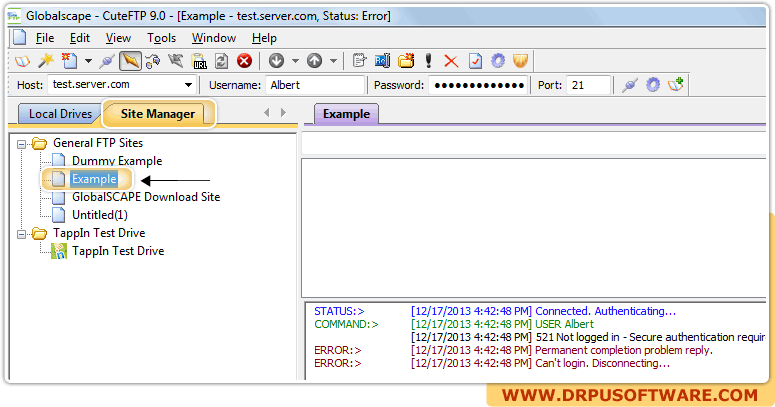Click the Refresh toolbar icon

pos(221,61)
